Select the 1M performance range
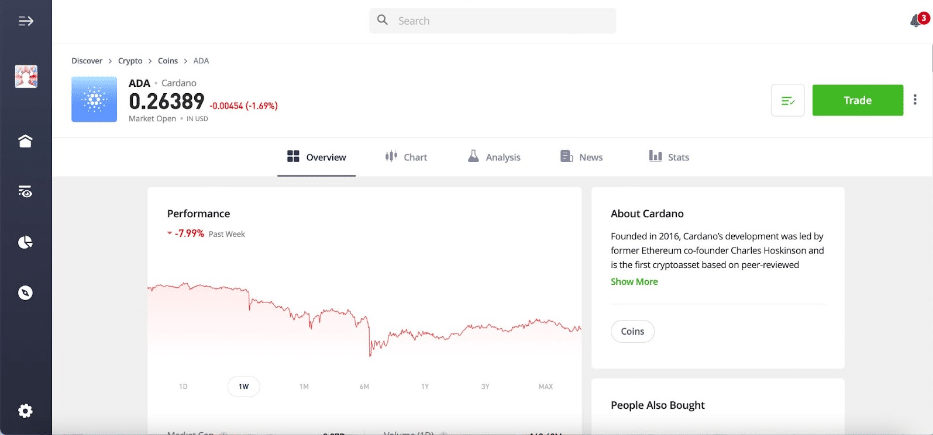This screenshot has height=435, width=933. pos(304,387)
